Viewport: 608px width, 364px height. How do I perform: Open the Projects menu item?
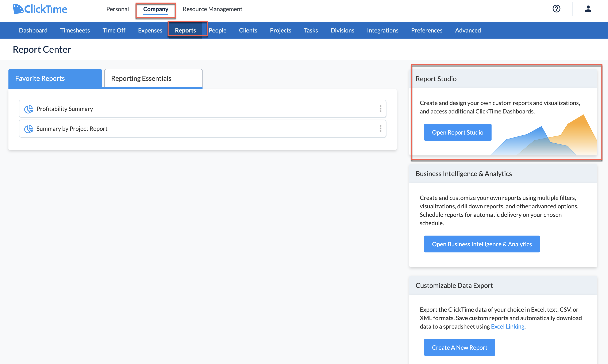[280, 30]
